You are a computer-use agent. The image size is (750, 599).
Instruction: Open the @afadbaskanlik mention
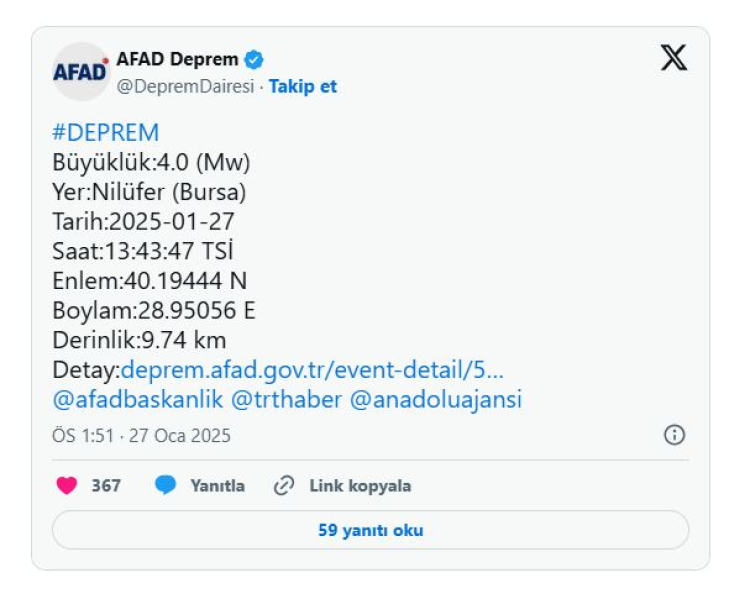(x=138, y=399)
